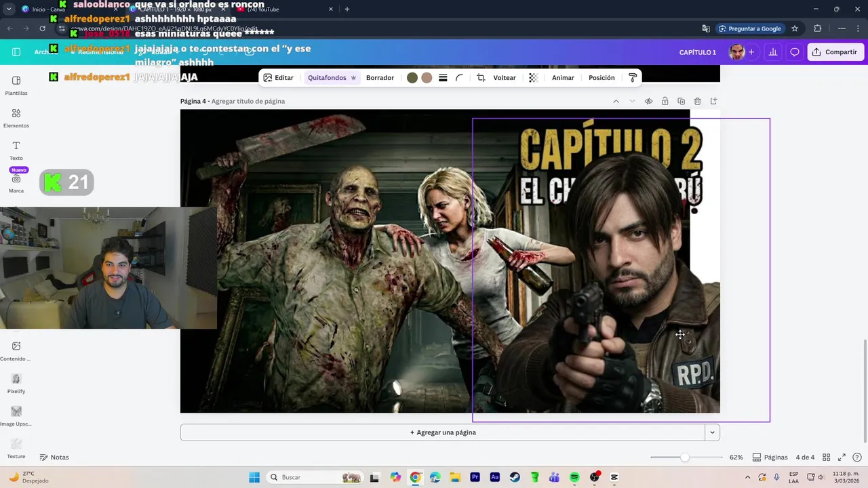Launch the Pixelify app
Image resolution: width=868 pixels, height=488 pixels.
click(16, 384)
